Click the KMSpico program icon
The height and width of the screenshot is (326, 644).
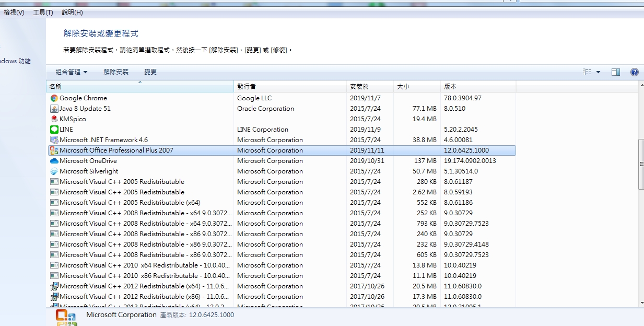54,119
